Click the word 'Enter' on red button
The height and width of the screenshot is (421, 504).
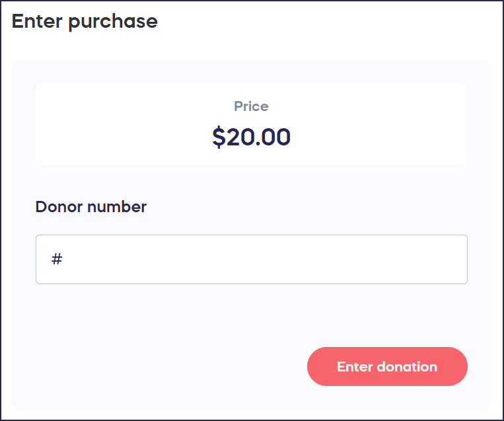[x=354, y=366]
